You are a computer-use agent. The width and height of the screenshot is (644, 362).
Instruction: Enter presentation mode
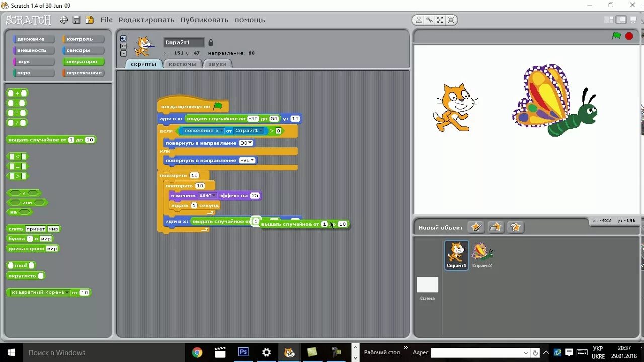(634, 20)
